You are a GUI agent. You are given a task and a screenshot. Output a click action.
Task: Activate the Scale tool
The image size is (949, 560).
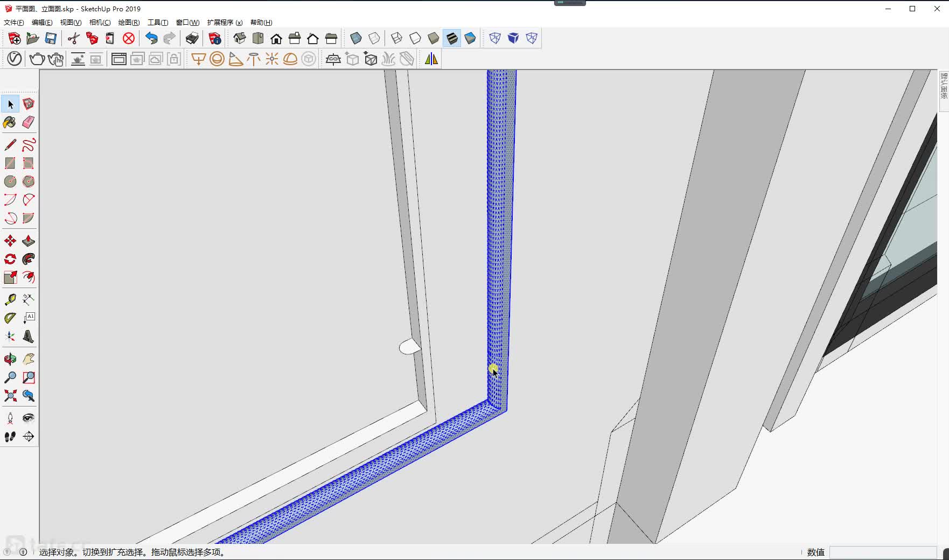(x=10, y=277)
